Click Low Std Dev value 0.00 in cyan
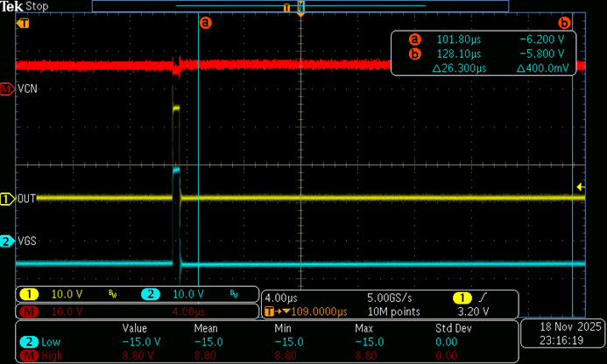This screenshot has height=364, width=607. click(447, 342)
